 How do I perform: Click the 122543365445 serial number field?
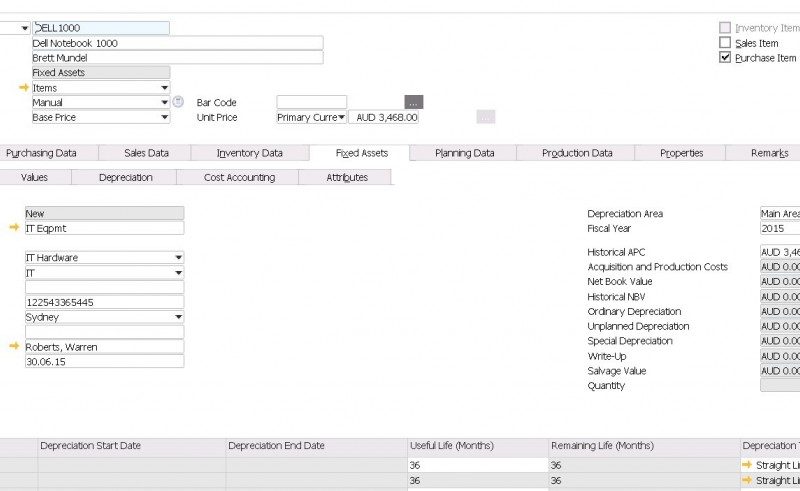[x=105, y=302]
